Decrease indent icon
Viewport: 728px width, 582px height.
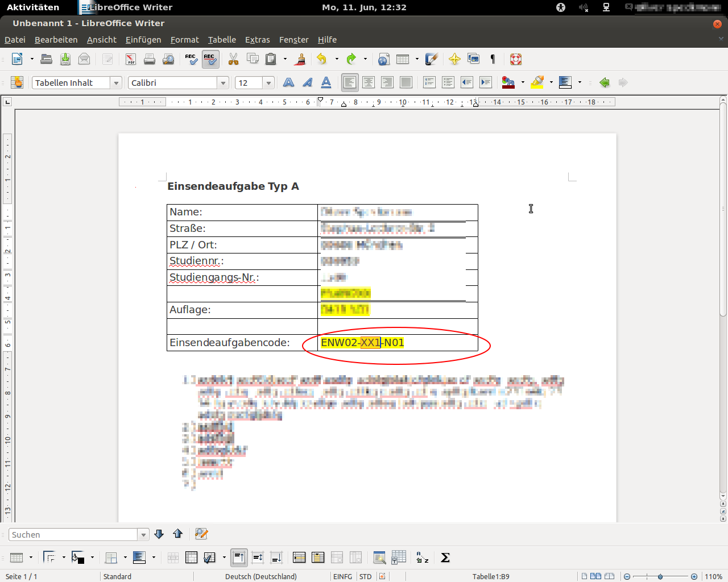tap(467, 83)
